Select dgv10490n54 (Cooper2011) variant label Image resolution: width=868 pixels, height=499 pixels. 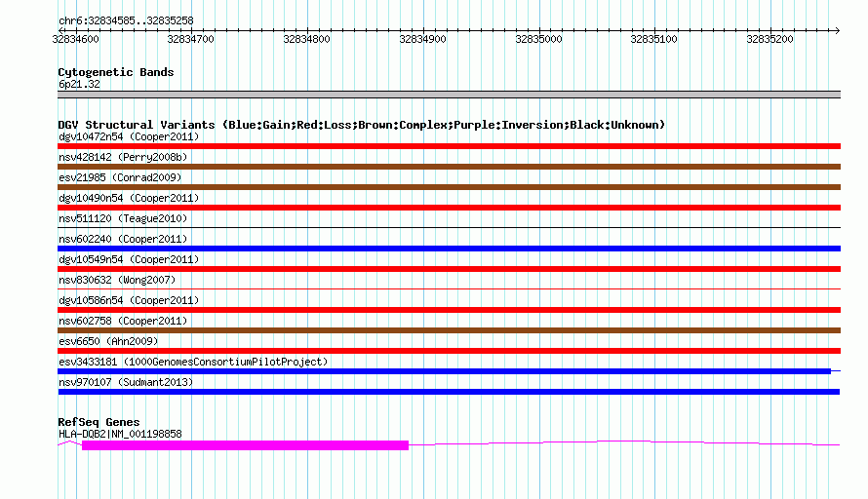129,198
